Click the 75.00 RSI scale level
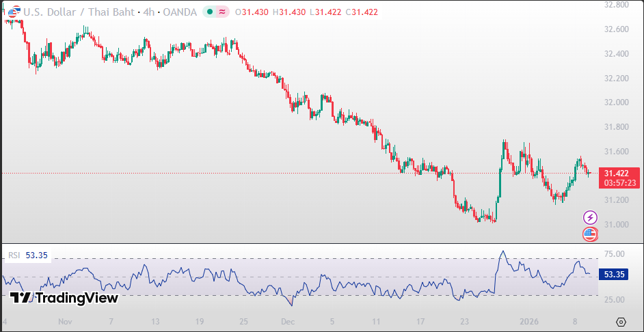Screen dimensions: 644x332 tap(615, 254)
